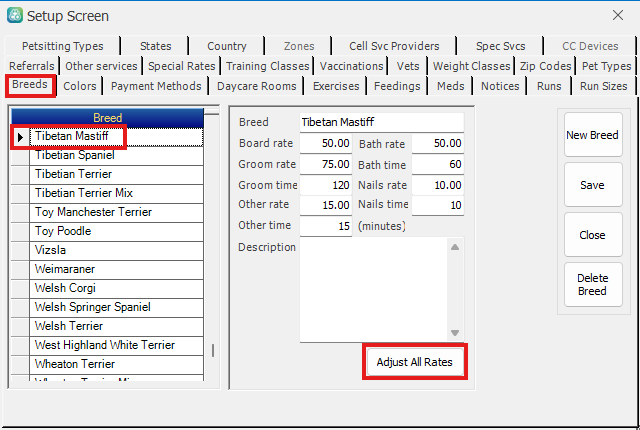Open the Feedings tab
Screen dimensions: 640x430
coord(397,86)
